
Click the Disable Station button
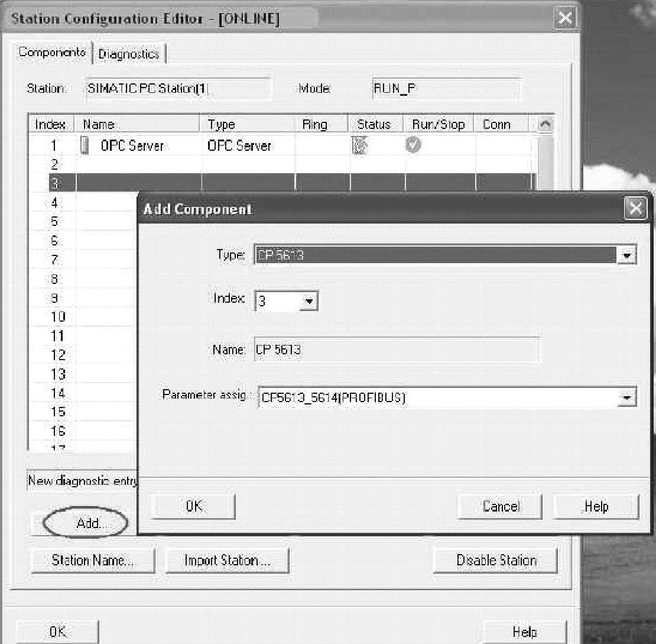[496, 560]
